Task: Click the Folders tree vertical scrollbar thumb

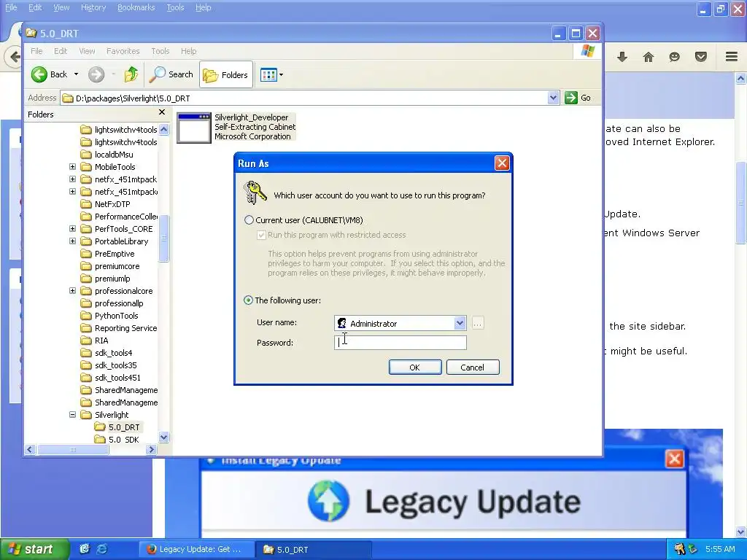Action: [x=164, y=238]
